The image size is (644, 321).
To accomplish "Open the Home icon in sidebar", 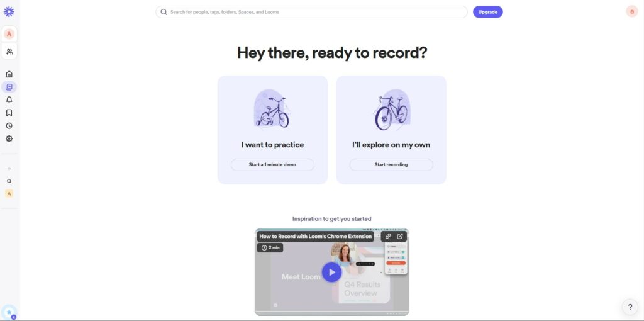I will pyautogui.click(x=9, y=74).
